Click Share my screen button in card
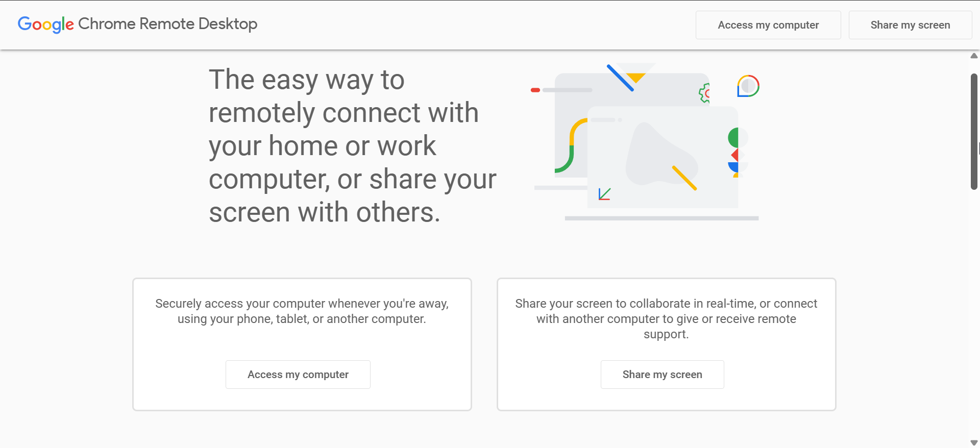This screenshot has height=448, width=980. click(x=663, y=375)
